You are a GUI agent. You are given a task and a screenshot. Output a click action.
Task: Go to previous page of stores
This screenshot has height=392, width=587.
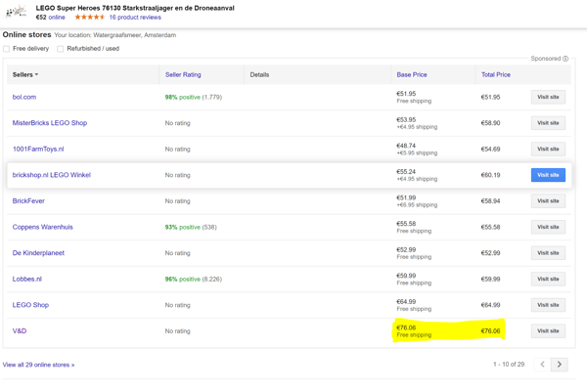pos(542,364)
